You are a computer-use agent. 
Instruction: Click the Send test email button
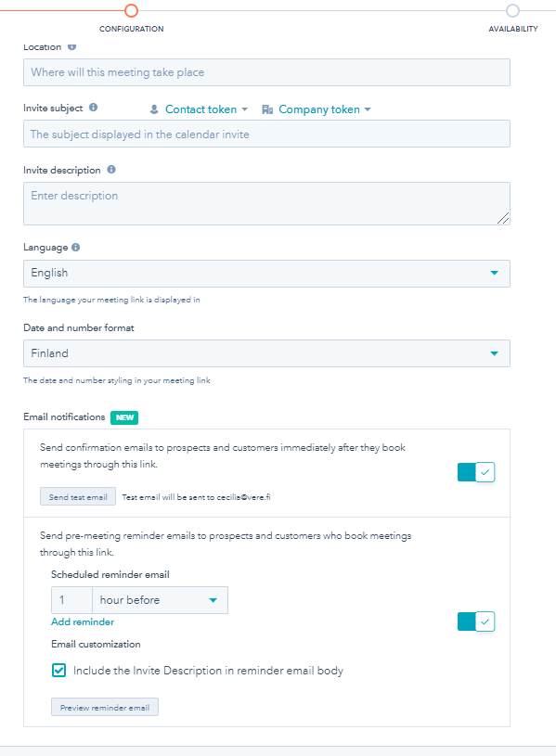pyautogui.click(x=78, y=496)
